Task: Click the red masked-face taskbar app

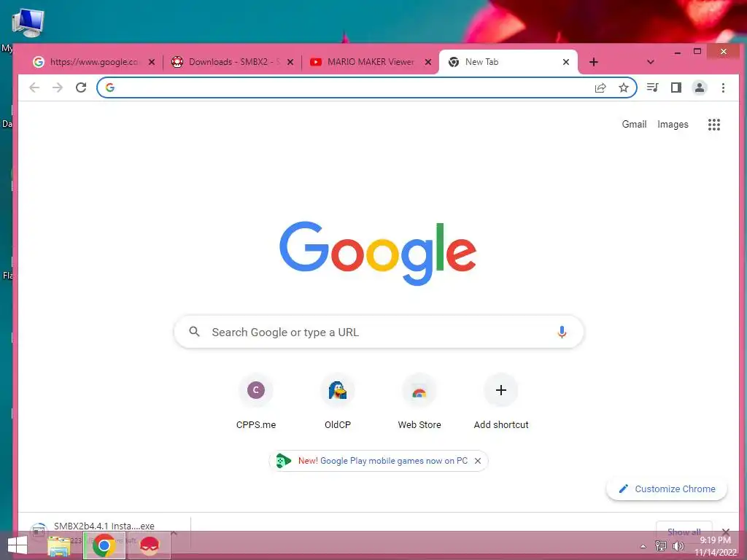Action: 149,545
